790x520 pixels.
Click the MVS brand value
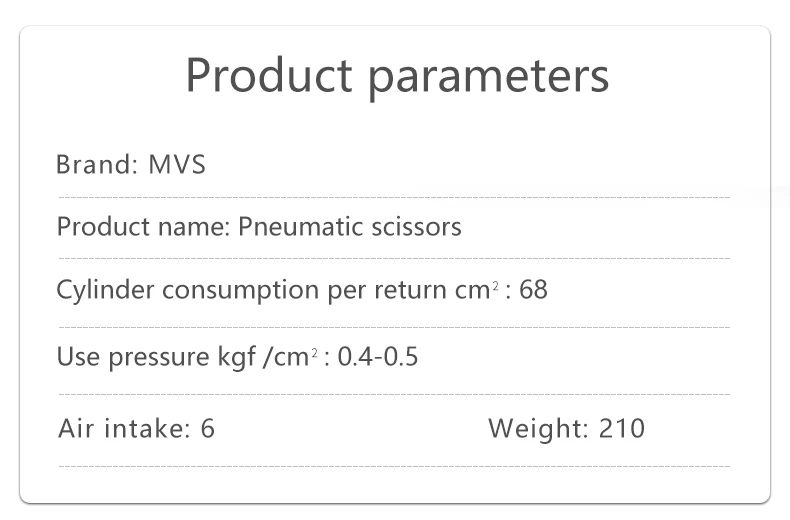point(177,164)
